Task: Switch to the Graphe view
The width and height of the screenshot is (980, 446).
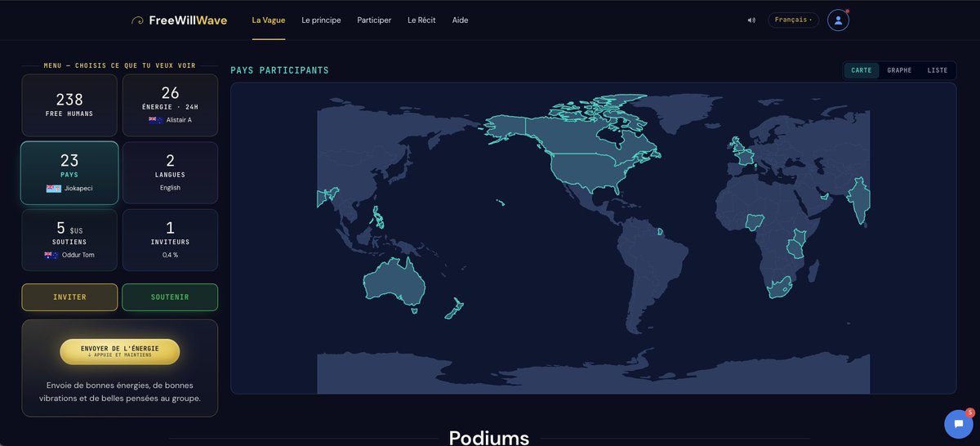Action: (x=899, y=70)
